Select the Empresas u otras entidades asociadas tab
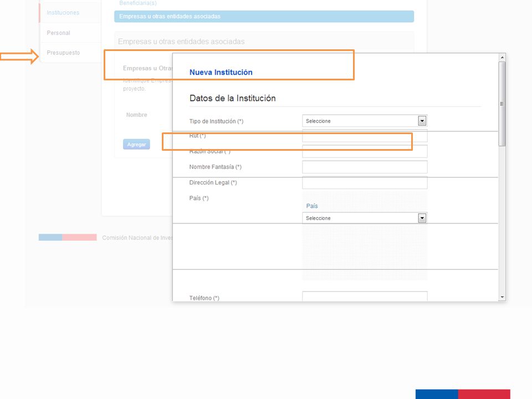532x399 pixels. [264, 16]
